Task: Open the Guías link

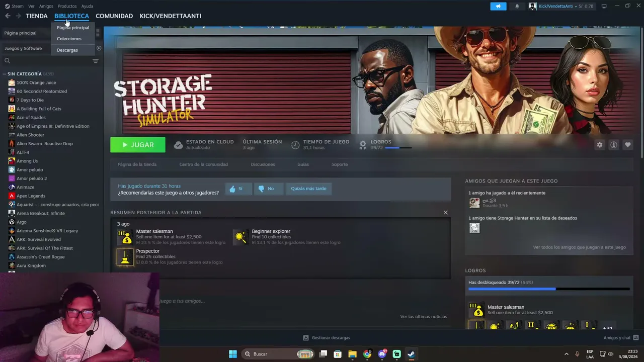Action: click(x=303, y=164)
